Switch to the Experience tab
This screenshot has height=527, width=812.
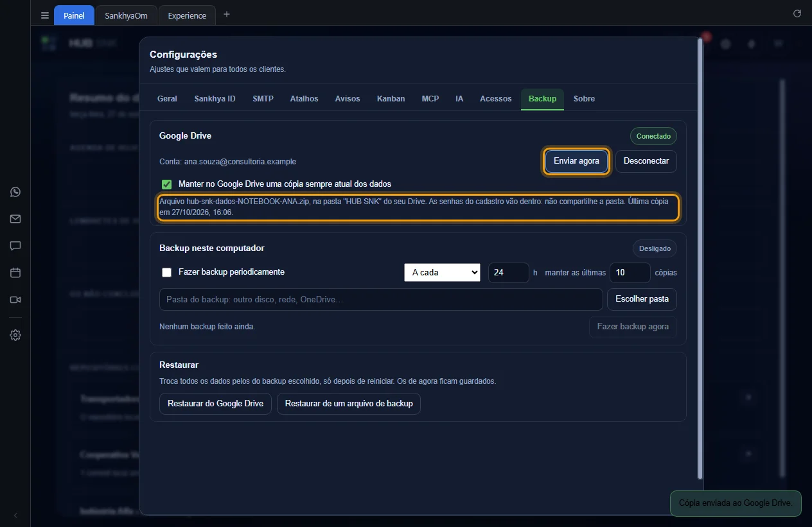click(187, 15)
